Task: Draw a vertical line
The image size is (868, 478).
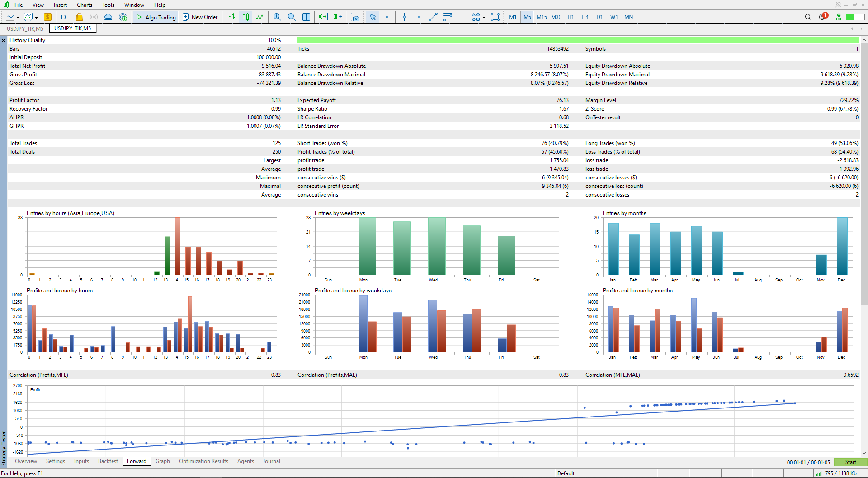Action: coord(404,17)
